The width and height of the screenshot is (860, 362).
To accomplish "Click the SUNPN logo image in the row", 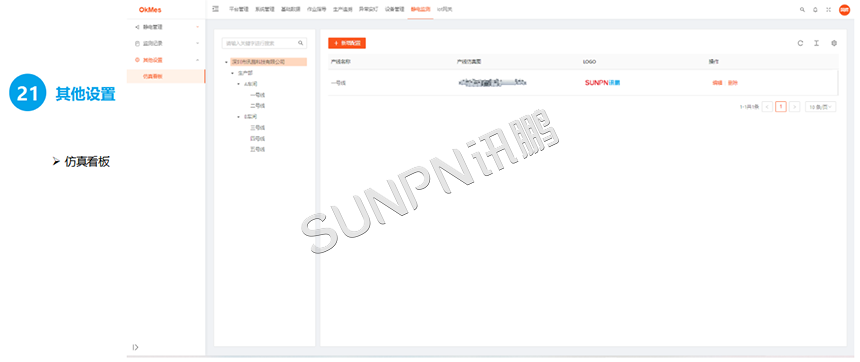I will click(602, 83).
